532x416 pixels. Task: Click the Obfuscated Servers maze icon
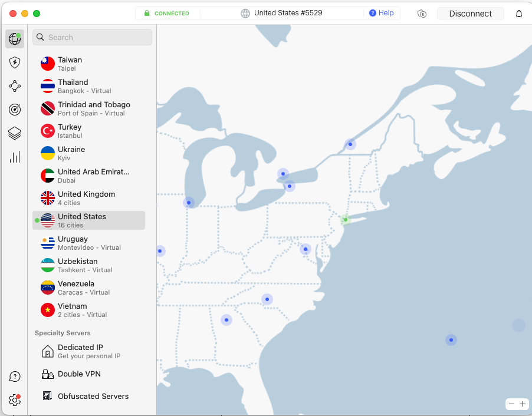pyautogui.click(x=48, y=395)
